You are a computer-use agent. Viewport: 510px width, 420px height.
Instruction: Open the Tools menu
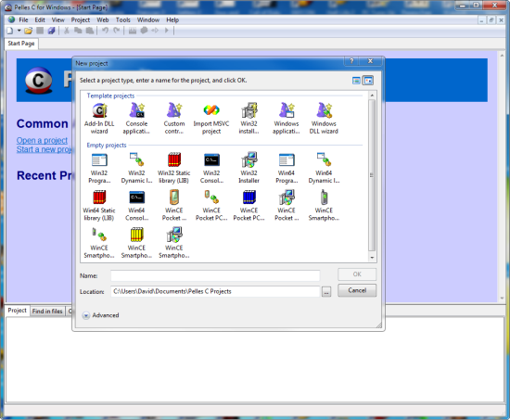pos(123,19)
